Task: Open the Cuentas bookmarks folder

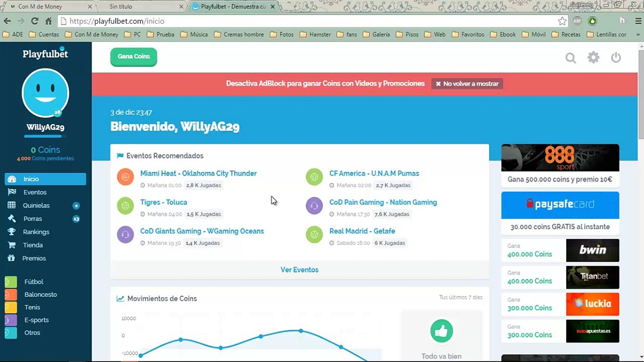Action: (x=44, y=35)
